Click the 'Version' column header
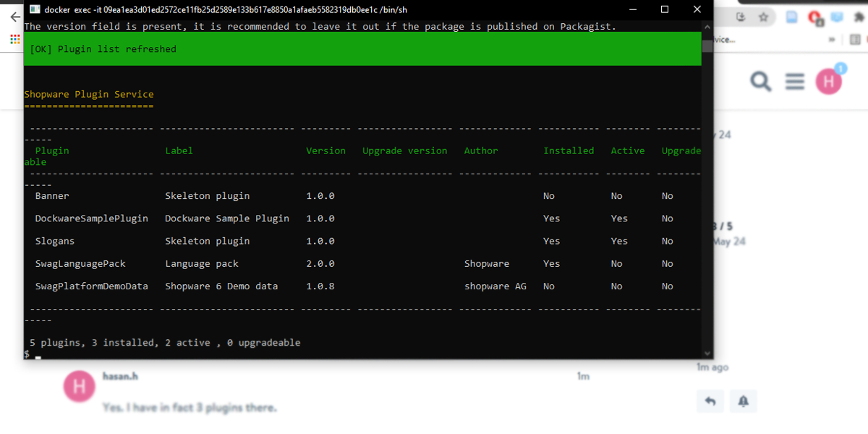Screen dimensions: 868x434 (x=325, y=150)
